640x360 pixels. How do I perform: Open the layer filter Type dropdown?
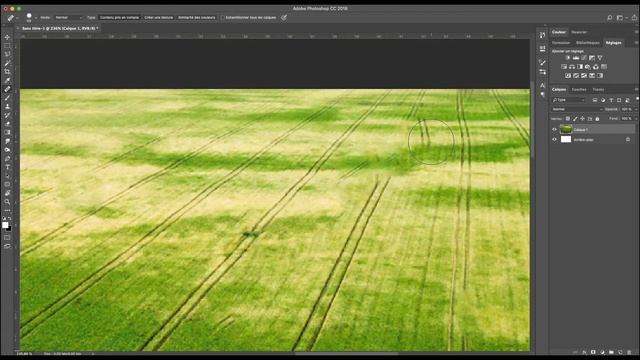tap(568, 100)
